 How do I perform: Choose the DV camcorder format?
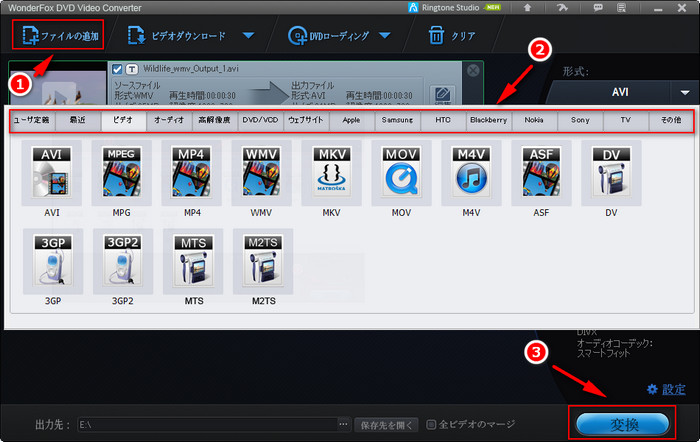click(x=612, y=173)
